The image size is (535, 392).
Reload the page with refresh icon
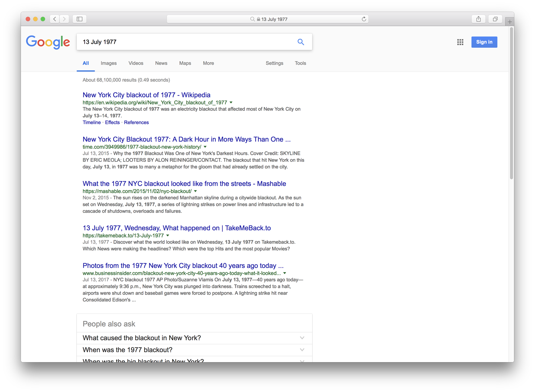(x=364, y=19)
